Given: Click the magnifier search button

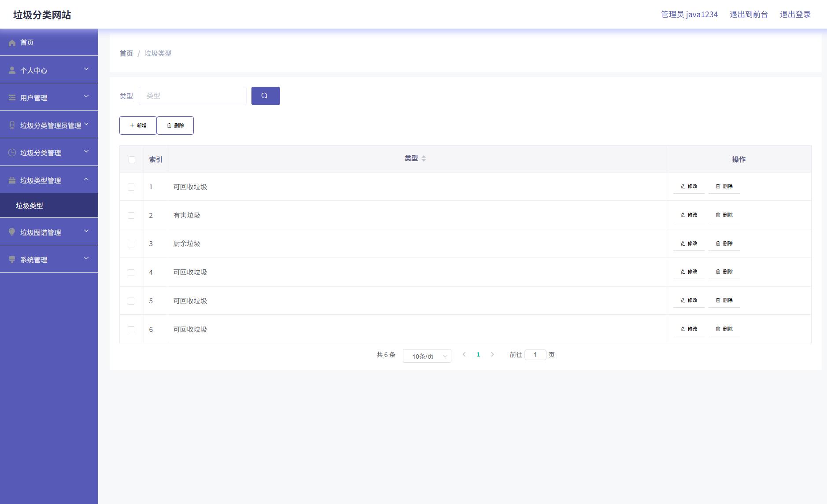Looking at the screenshot, I should pos(266,96).
